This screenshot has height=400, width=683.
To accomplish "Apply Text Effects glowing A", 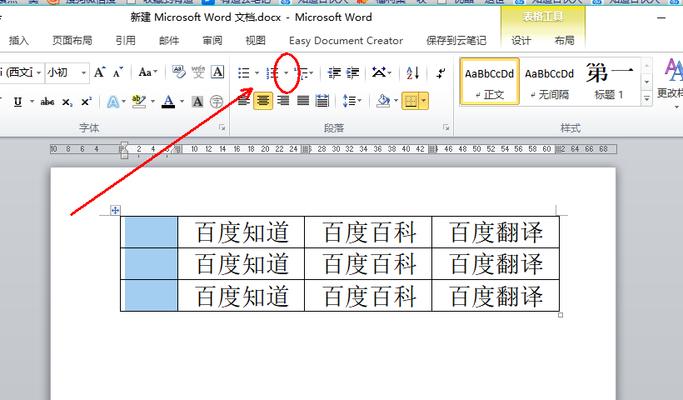I will pyautogui.click(x=113, y=102).
